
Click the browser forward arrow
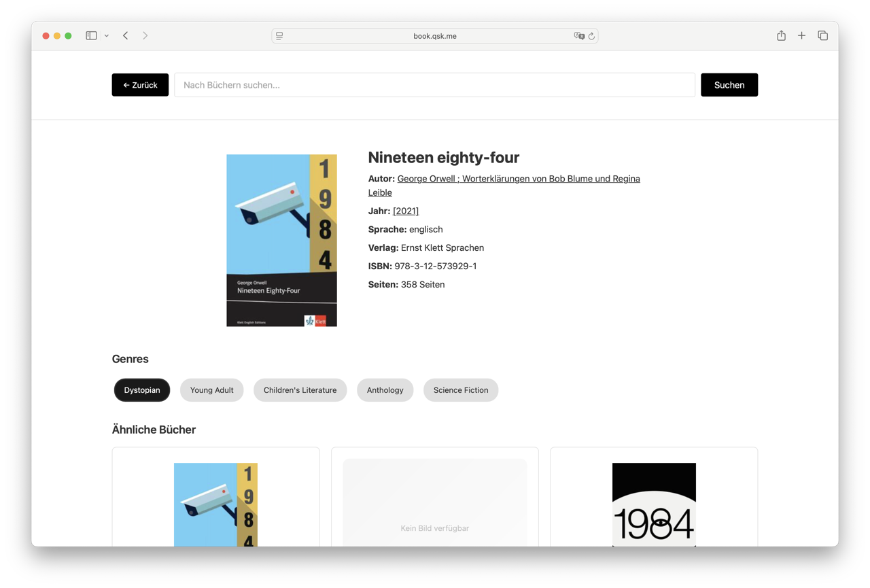[145, 35]
